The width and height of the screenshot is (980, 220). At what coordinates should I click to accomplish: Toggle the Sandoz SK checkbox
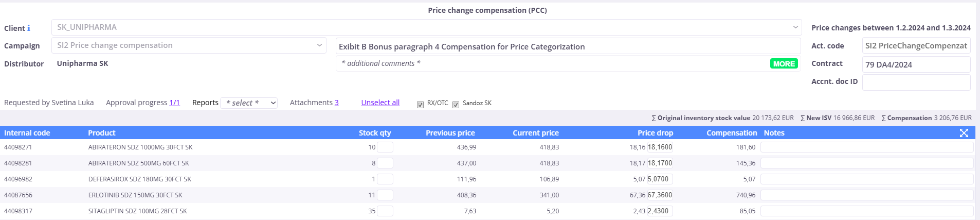tap(456, 105)
